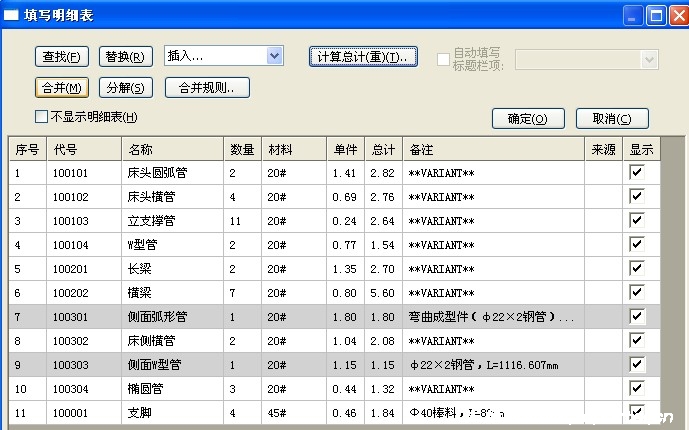Toggle 显示 checkbox for W型管 row
This screenshot has height=430, width=689.
pos(637,244)
